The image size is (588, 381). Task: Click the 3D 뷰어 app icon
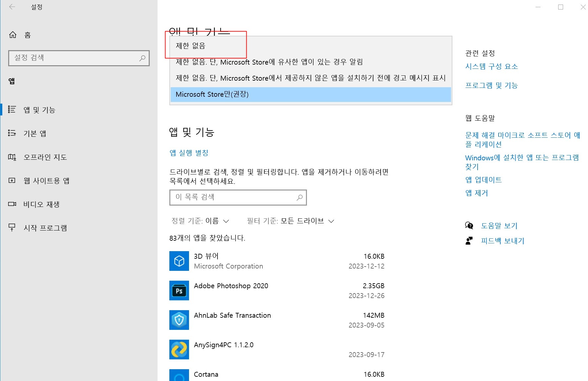[x=179, y=261]
